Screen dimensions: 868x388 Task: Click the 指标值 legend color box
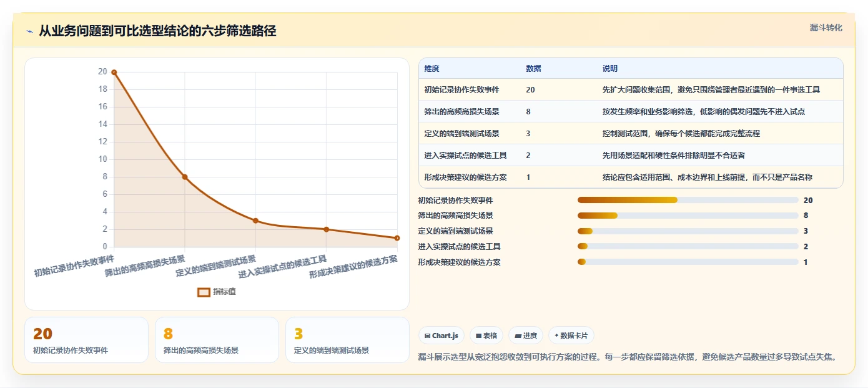[204, 292]
